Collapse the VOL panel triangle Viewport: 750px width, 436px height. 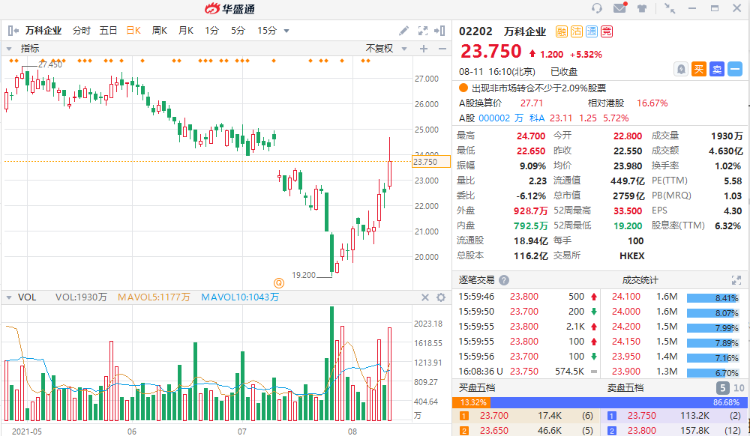point(9,297)
